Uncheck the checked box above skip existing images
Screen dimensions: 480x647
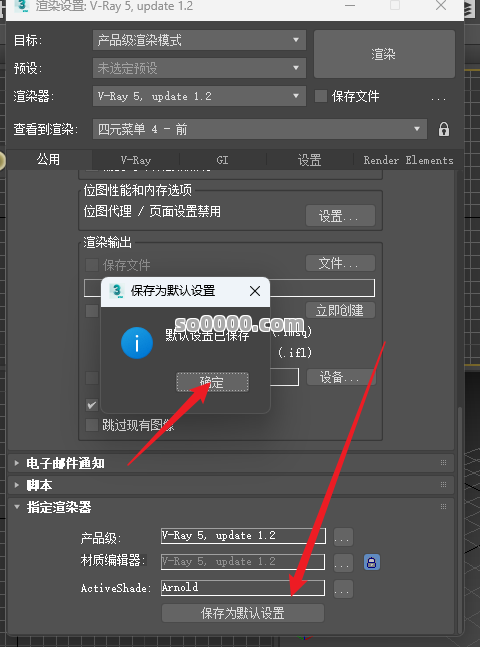(92, 405)
